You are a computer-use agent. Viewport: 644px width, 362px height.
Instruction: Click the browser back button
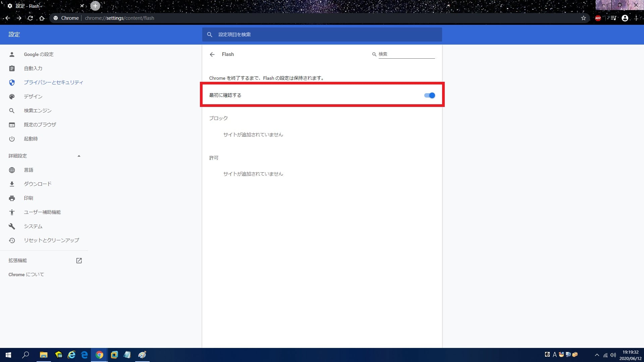click(x=7, y=18)
